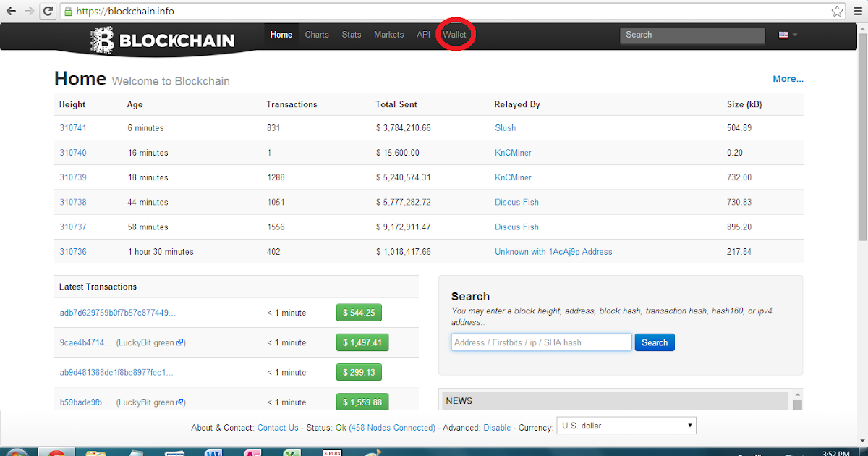This screenshot has width=868, height=456.
Task: Click the Transactions column header
Action: 292,104
